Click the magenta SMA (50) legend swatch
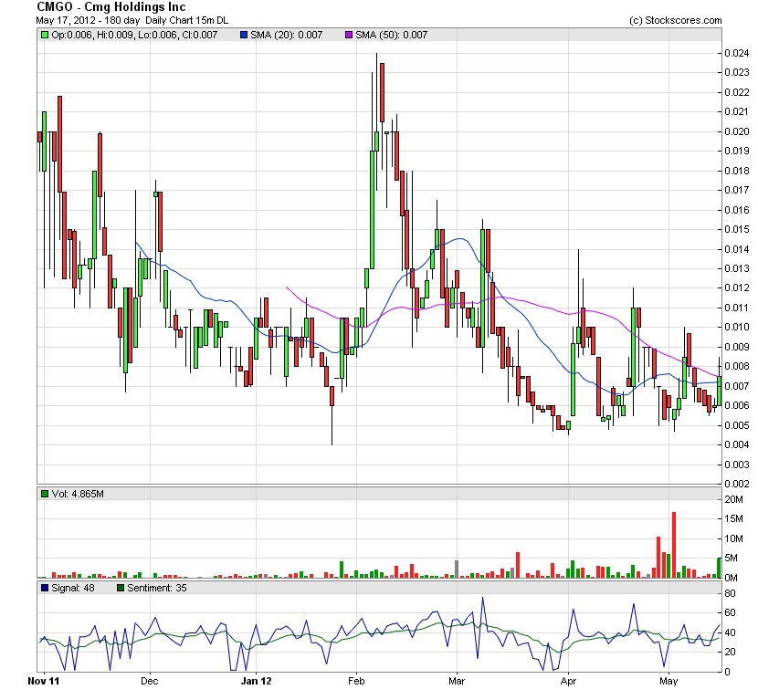This screenshot has height=700, width=758. click(349, 35)
